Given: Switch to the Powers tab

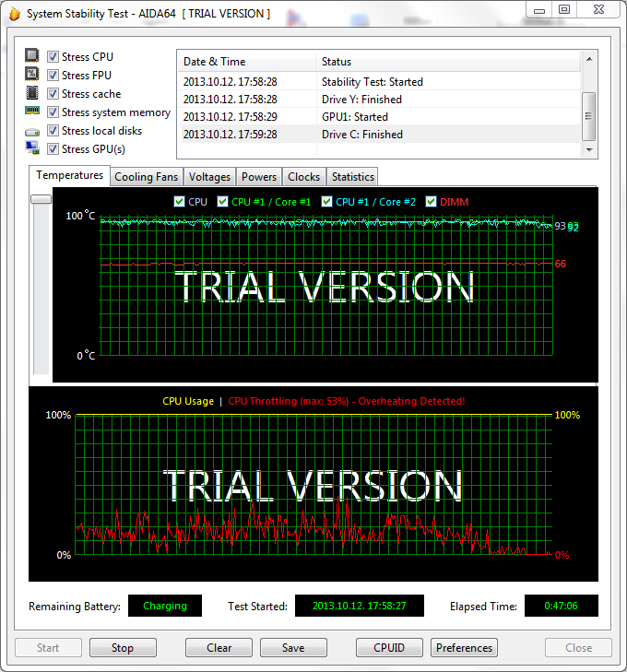Looking at the screenshot, I should click(x=259, y=177).
